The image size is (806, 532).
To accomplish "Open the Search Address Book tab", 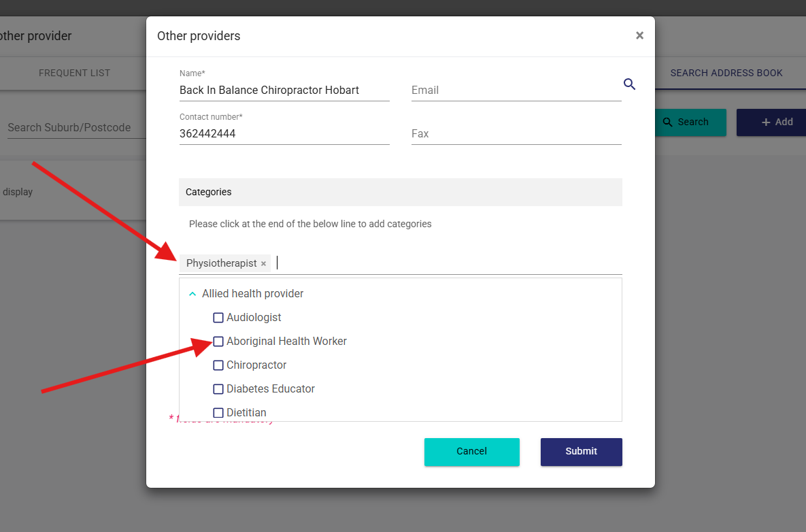I will [x=726, y=73].
